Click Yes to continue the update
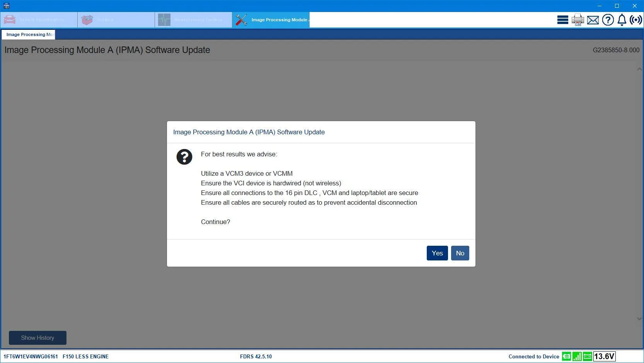Screen dimensions: 644x363 click(437, 253)
